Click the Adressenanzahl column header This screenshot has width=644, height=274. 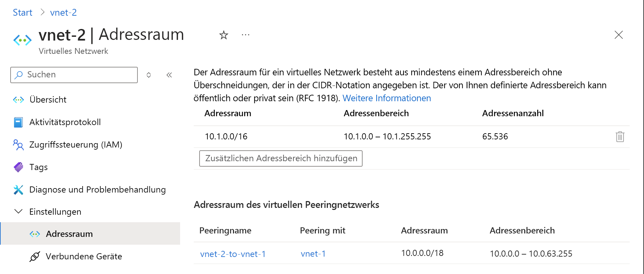tap(513, 113)
